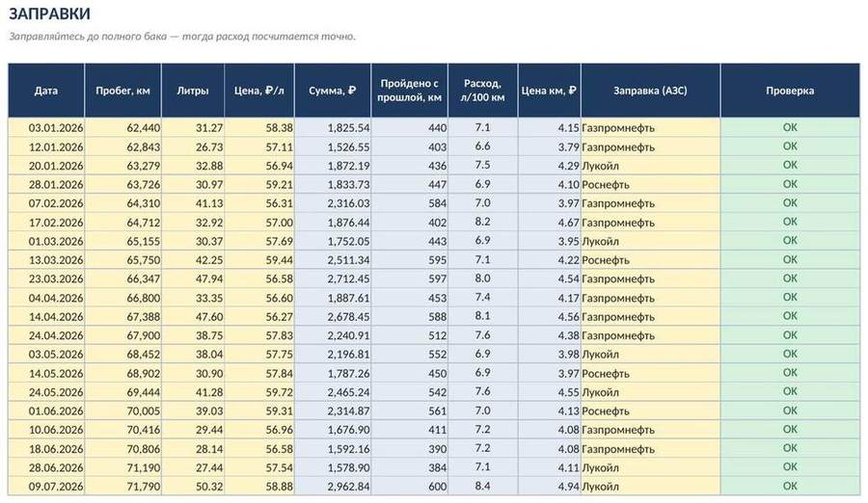Viewport: 868px width, 503px height.
Task: Select liters cell 50.32
Action: (x=193, y=487)
